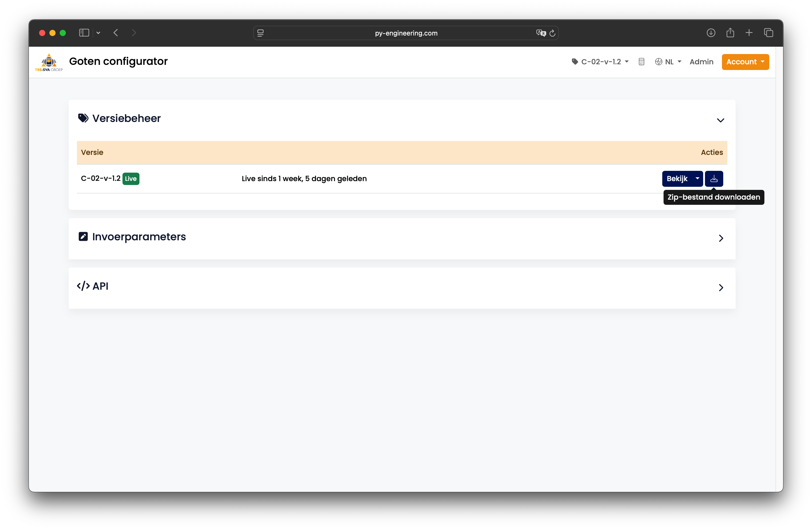This screenshot has width=812, height=530.
Task: Click the TBS-SVA Groep logo
Action: click(49, 62)
